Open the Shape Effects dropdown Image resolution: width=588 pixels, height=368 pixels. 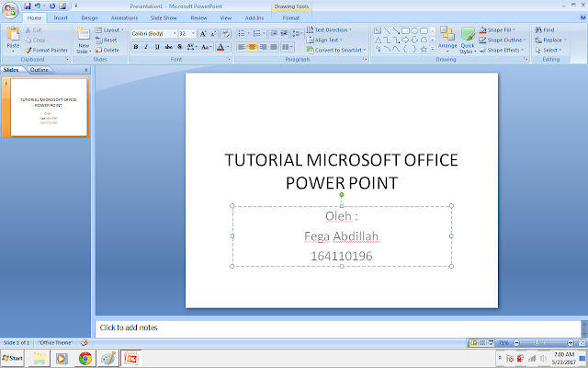pos(502,50)
